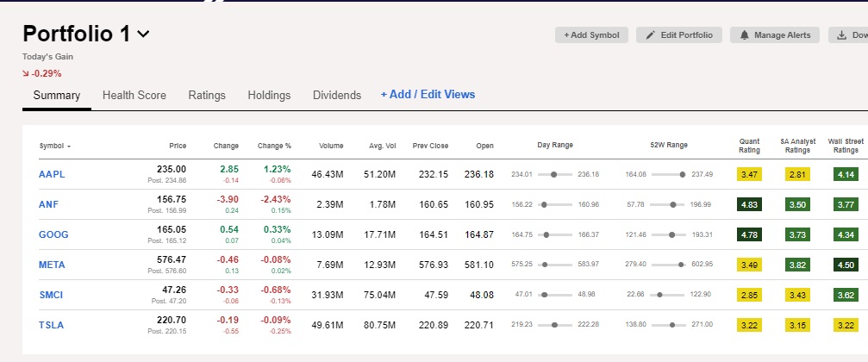The image size is (868, 362).
Task: Click GOOG 52W range slider marker
Action: pyautogui.click(x=672, y=234)
